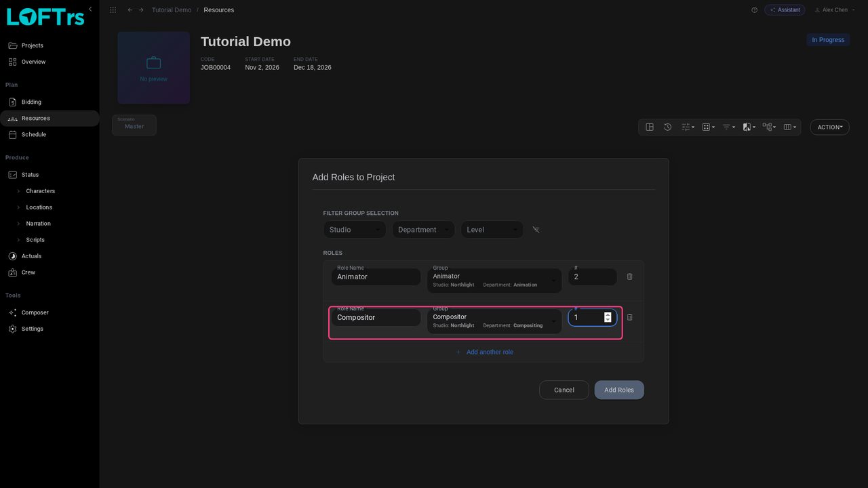Open Bidding in the sidebar
The height and width of the screenshot is (488, 868).
tap(50, 102)
